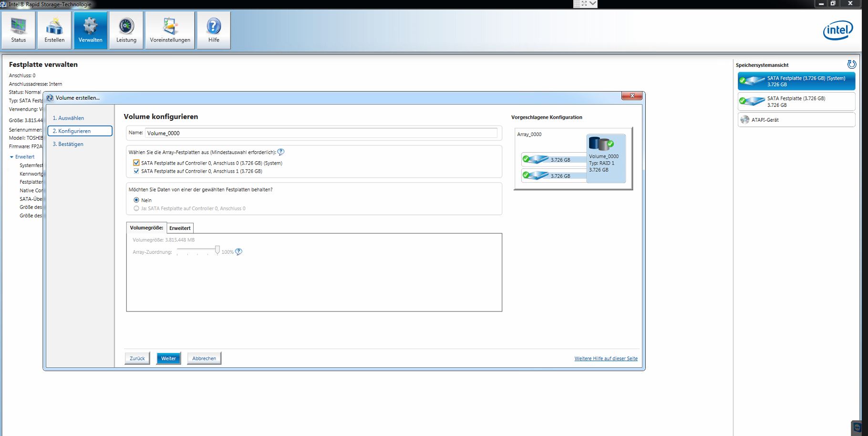
Task: Select the SATA Festplatte (System) drive entry
Action: tap(796, 81)
